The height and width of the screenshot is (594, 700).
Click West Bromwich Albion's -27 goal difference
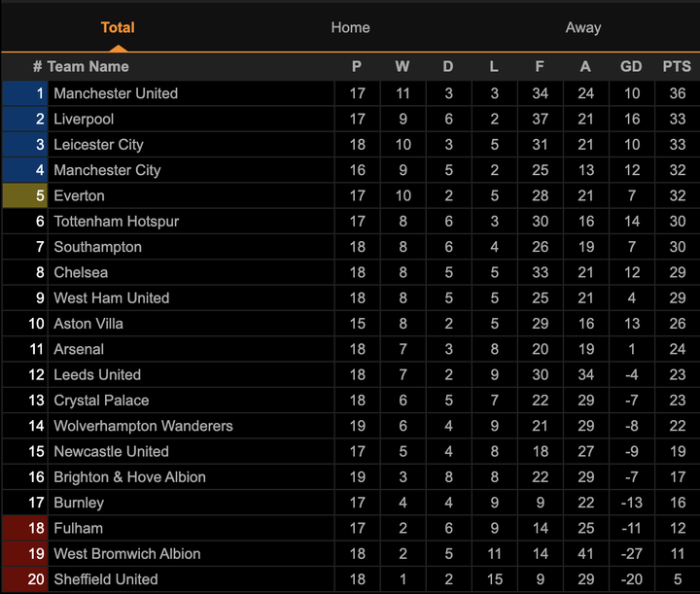(631, 554)
